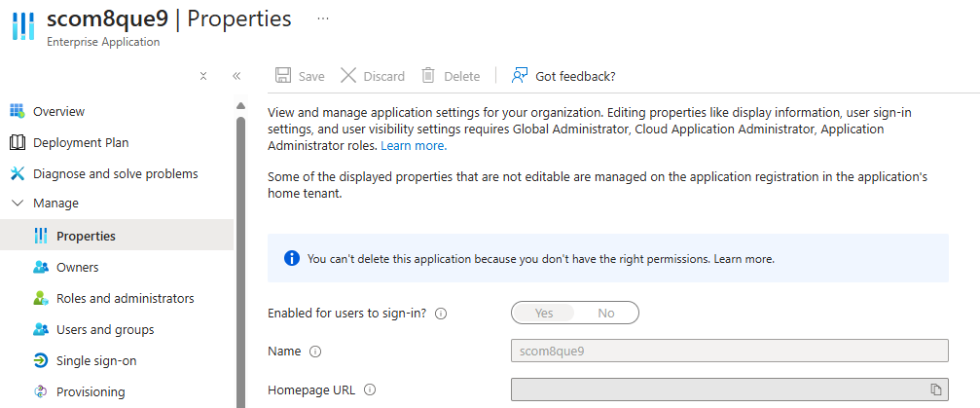980x408 pixels.
Task: Collapse the Manage section
Action: 17,204
